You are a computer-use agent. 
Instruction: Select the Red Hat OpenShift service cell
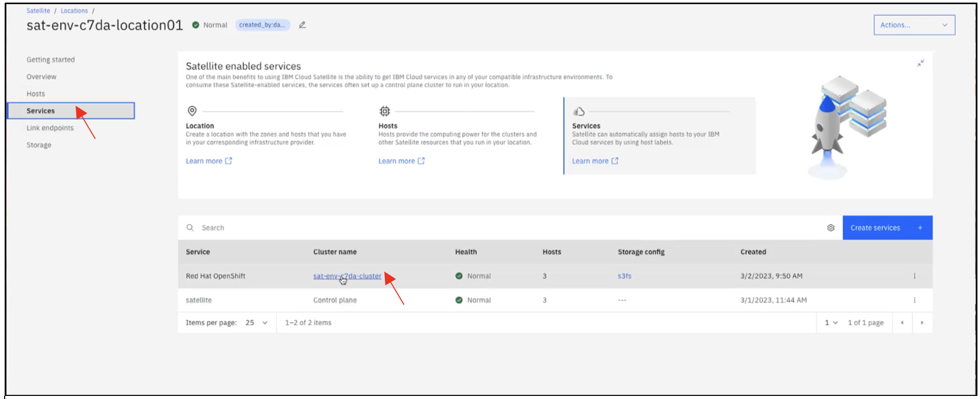[x=215, y=276]
